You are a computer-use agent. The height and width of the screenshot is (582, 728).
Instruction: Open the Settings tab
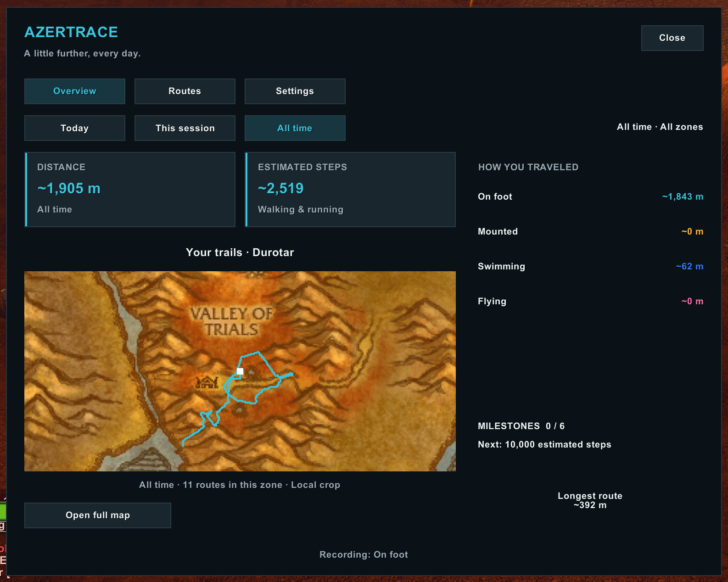click(295, 91)
